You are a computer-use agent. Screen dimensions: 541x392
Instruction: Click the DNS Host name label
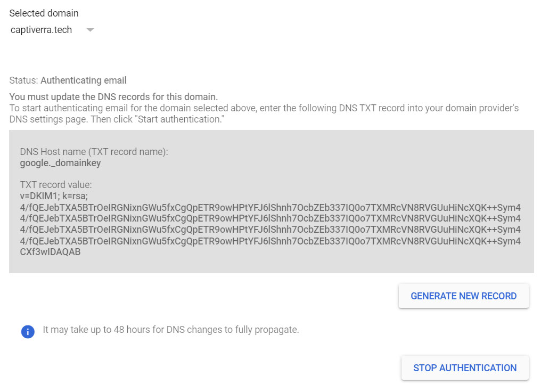pyautogui.click(x=94, y=151)
